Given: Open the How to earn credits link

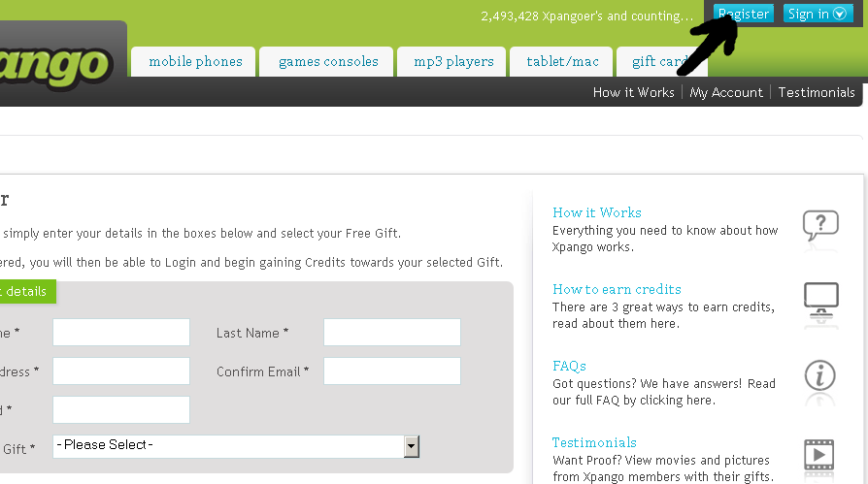Looking at the screenshot, I should 617,289.
